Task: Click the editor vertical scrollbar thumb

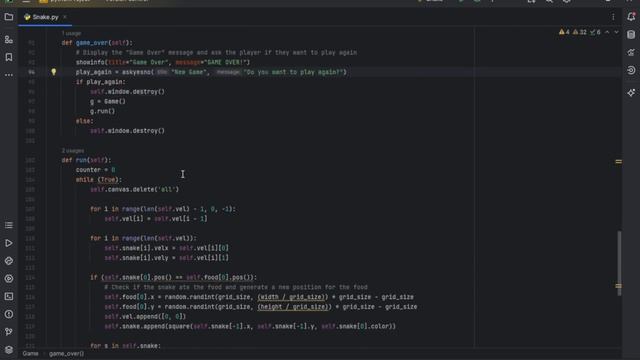Action: 619,263
